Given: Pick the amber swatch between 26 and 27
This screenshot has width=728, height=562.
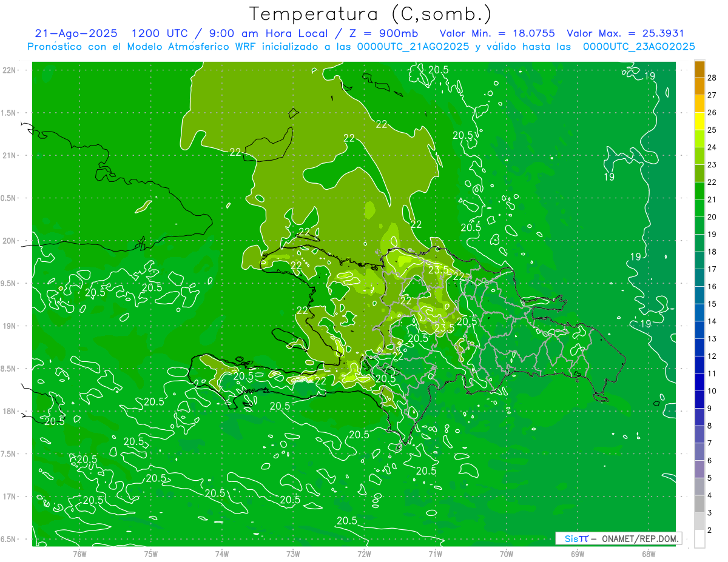Looking at the screenshot, I should tap(700, 104).
